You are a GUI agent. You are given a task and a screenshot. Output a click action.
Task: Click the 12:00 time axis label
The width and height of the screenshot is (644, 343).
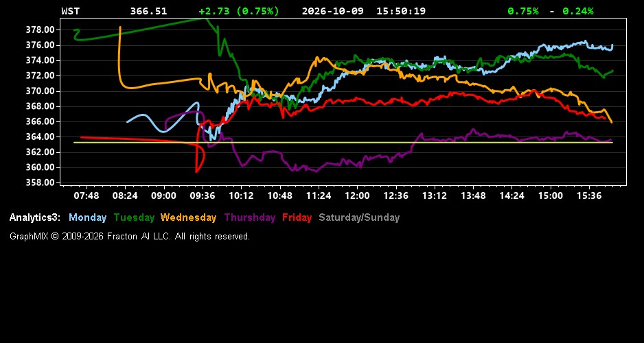357,196
